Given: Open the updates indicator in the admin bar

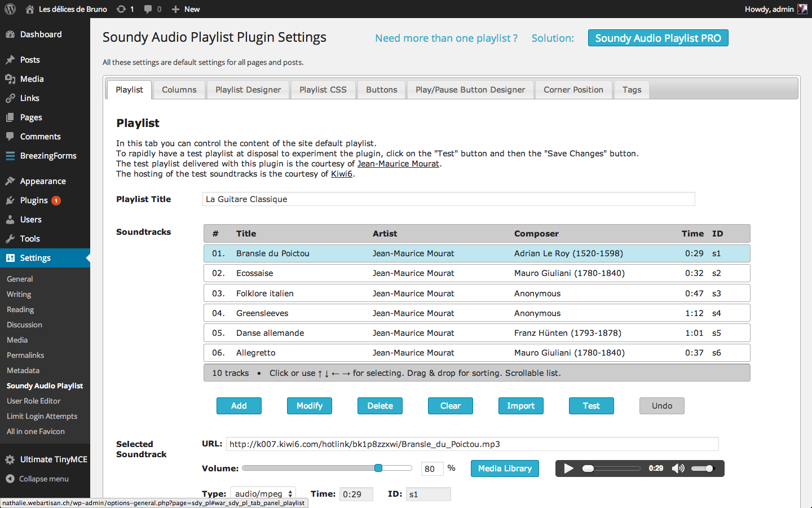Looking at the screenshot, I should [125, 9].
